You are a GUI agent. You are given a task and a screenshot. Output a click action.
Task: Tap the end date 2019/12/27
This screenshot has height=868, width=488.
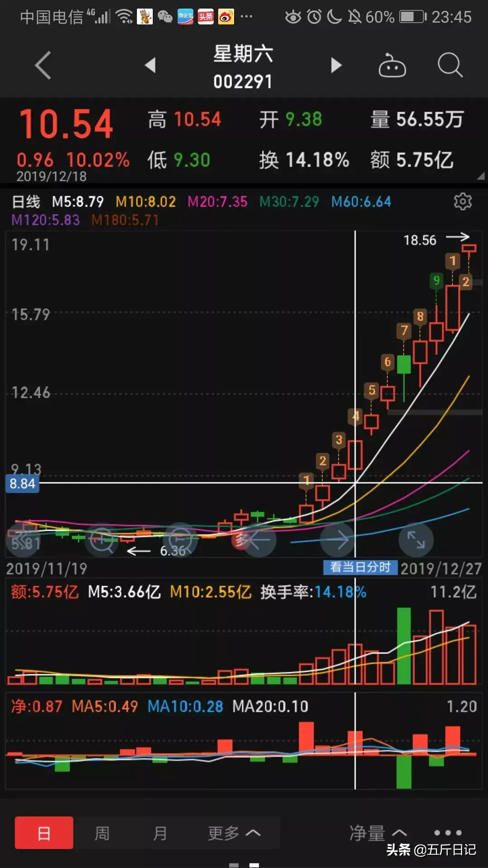(441, 568)
